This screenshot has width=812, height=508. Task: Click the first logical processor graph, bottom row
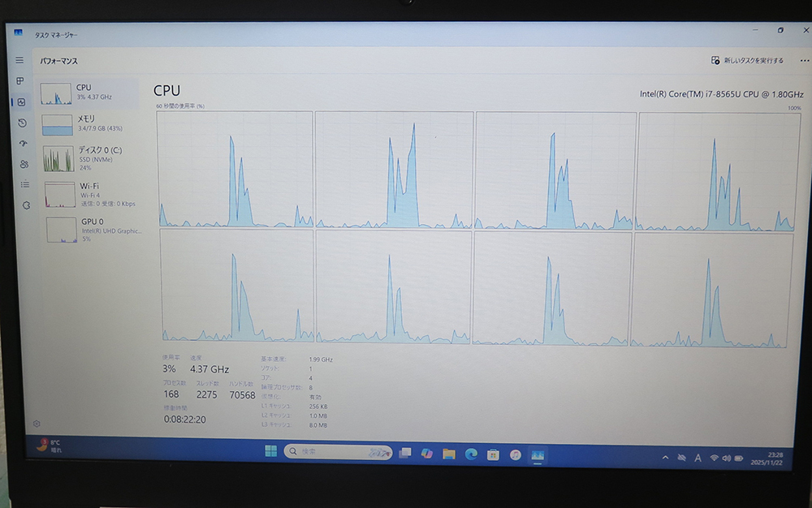pyautogui.click(x=237, y=285)
